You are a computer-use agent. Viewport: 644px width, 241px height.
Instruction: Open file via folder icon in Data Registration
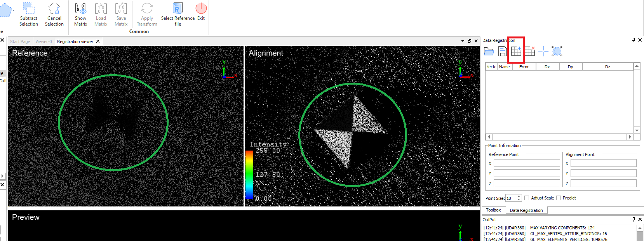tap(489, 51)
